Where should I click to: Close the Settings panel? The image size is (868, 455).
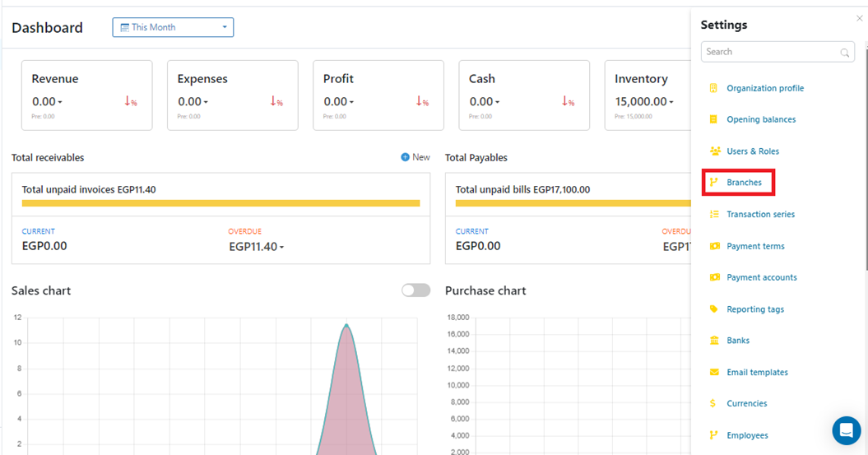860,18
